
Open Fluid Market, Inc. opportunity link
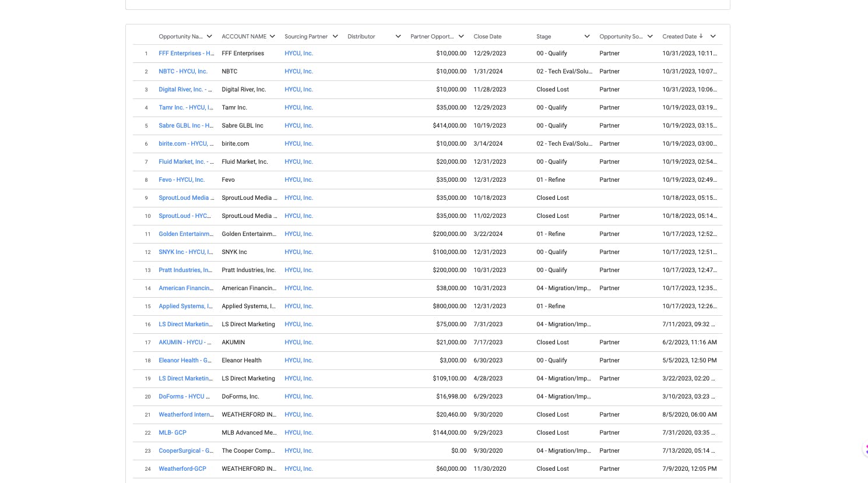point(187,161)
